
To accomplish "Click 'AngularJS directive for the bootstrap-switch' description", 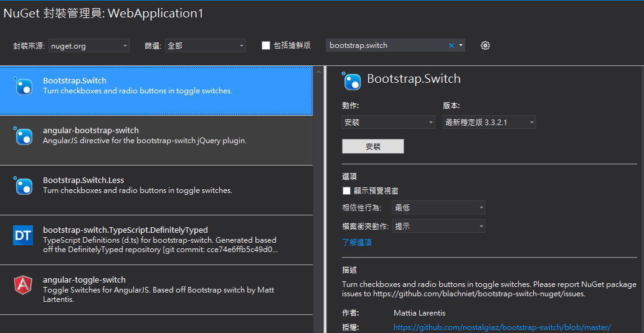I will click(144, 141).
